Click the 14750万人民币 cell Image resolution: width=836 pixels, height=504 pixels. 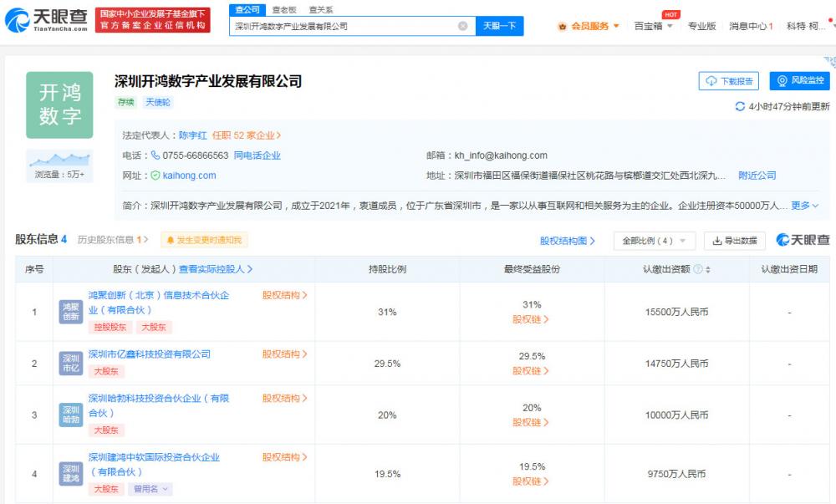point(676,364)
